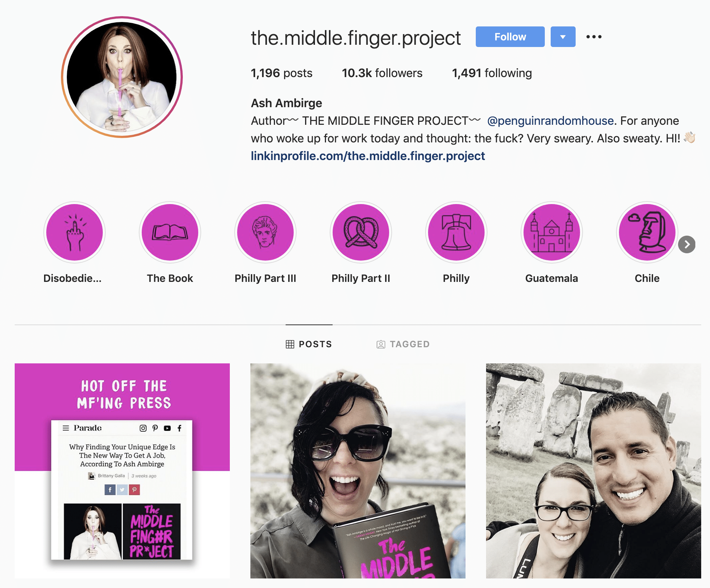Open the Stonehenge selfie post
The height and width of the screenshot is (588, 710).
pos(594,471)
